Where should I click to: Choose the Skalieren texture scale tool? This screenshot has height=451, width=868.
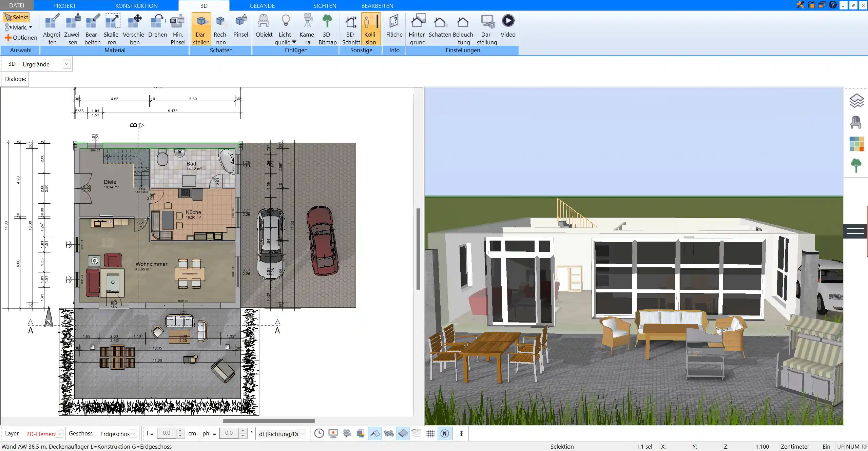112,29
